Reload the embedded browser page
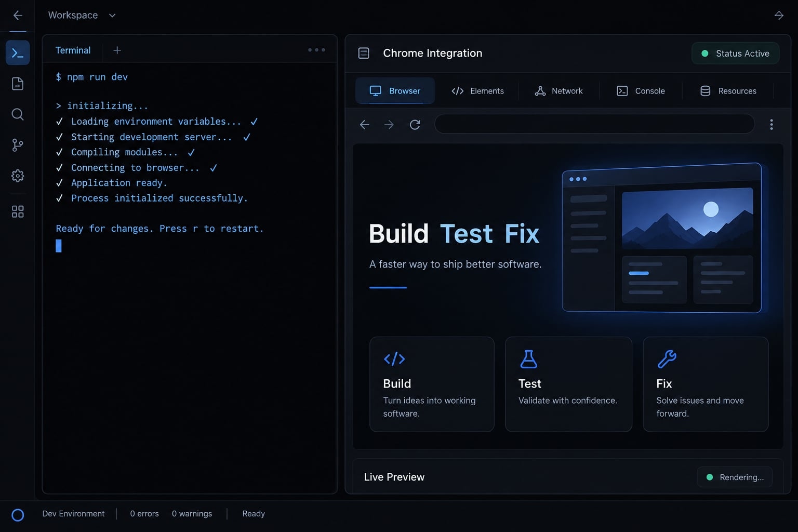 (415, 125)
